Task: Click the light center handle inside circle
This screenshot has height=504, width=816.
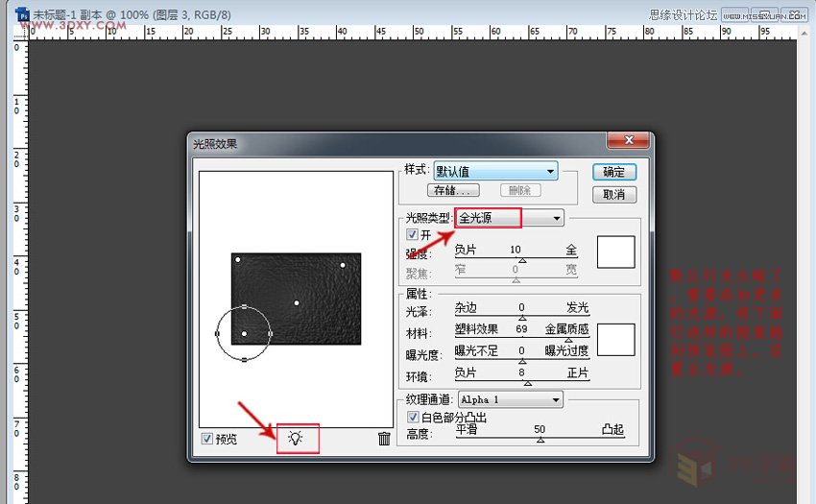Action: pyautogui.click(x=244, y=333)
